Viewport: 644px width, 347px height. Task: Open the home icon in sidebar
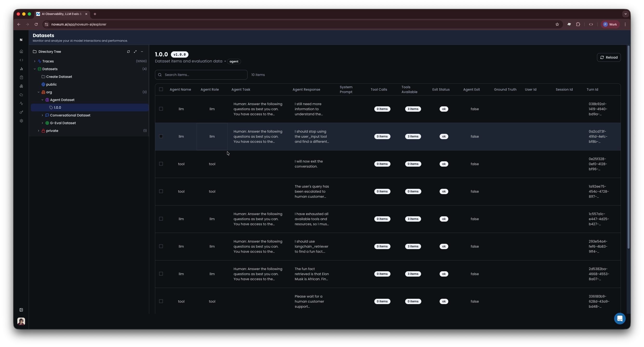point(21,51)
